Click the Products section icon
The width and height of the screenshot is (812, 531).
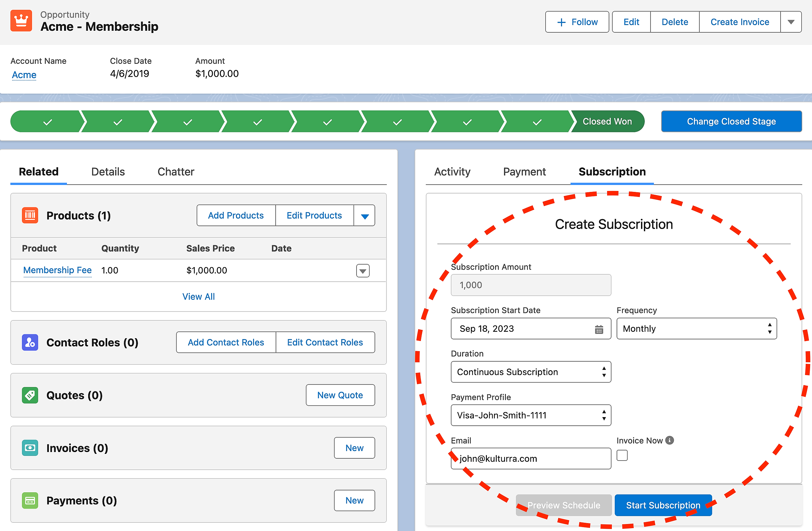30,215
